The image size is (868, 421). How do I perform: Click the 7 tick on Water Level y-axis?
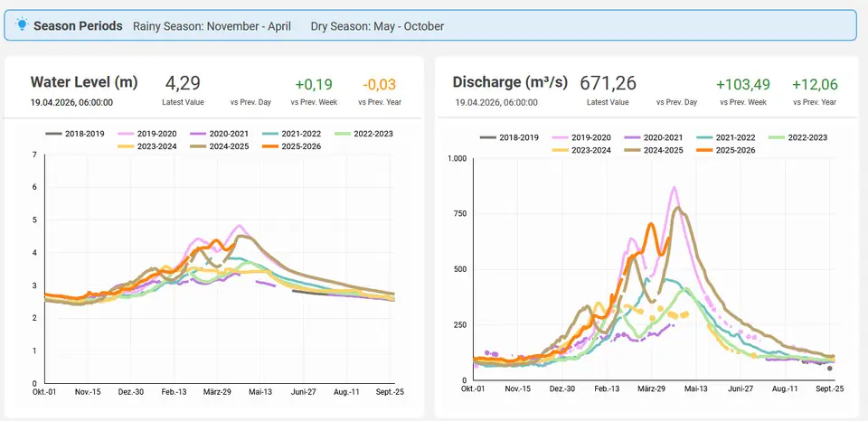click(34, 154)
